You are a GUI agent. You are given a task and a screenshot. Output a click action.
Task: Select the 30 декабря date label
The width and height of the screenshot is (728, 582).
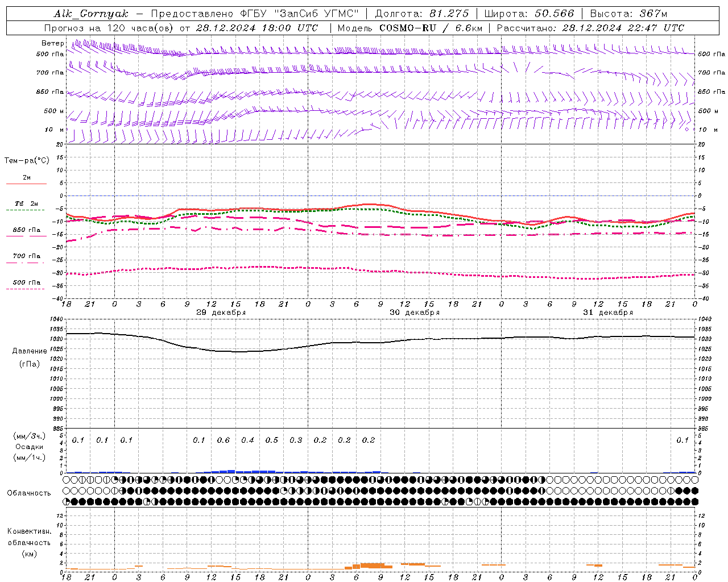coord(414,313)
